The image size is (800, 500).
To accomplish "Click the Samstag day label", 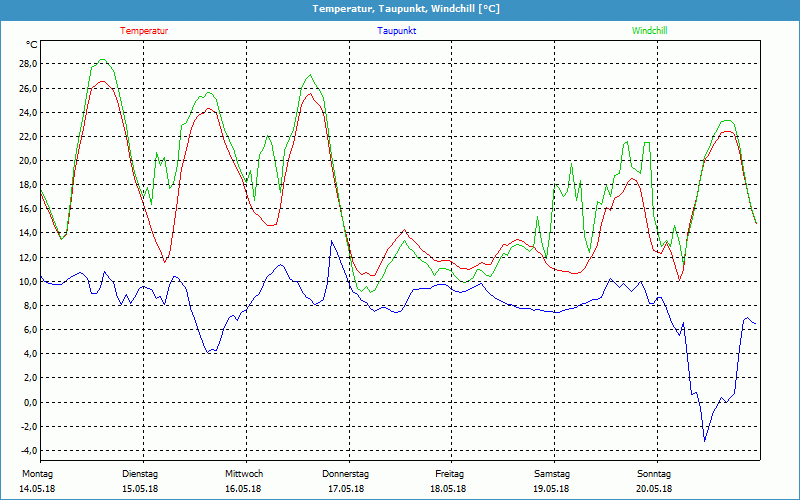I will click(x=552, y=474).
